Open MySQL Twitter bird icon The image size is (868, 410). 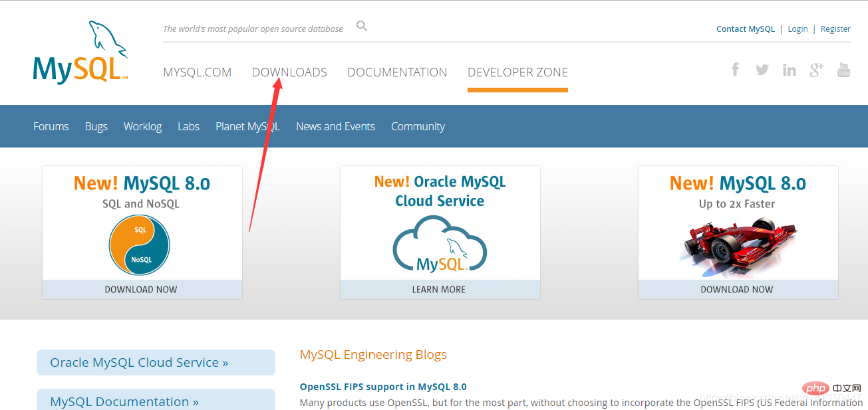pos(762,69)
